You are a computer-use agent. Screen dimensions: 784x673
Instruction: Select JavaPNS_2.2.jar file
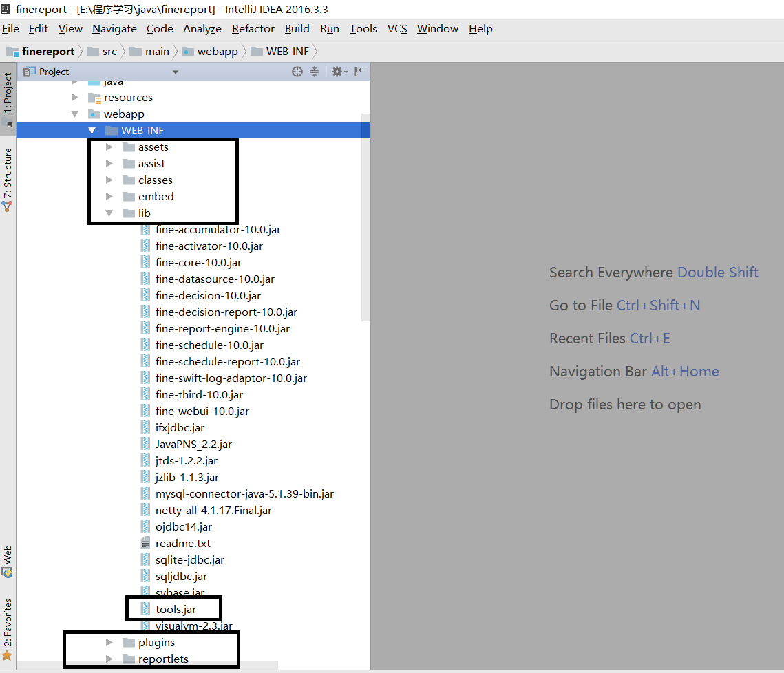click(x=193, y=444)
